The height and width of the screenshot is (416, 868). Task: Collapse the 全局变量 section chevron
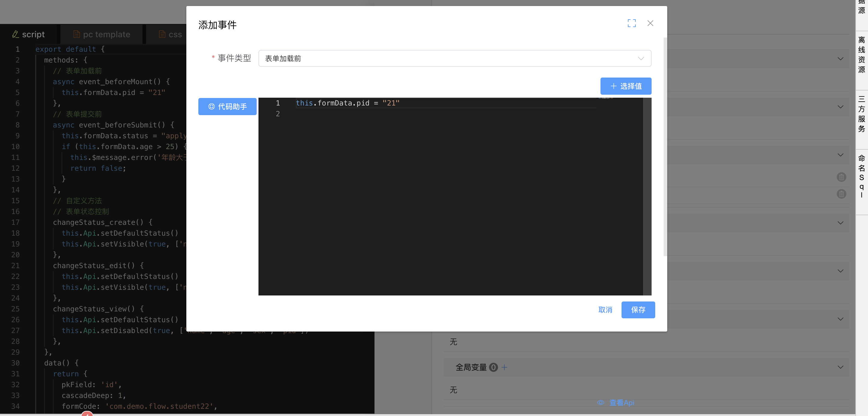point(840,367)
